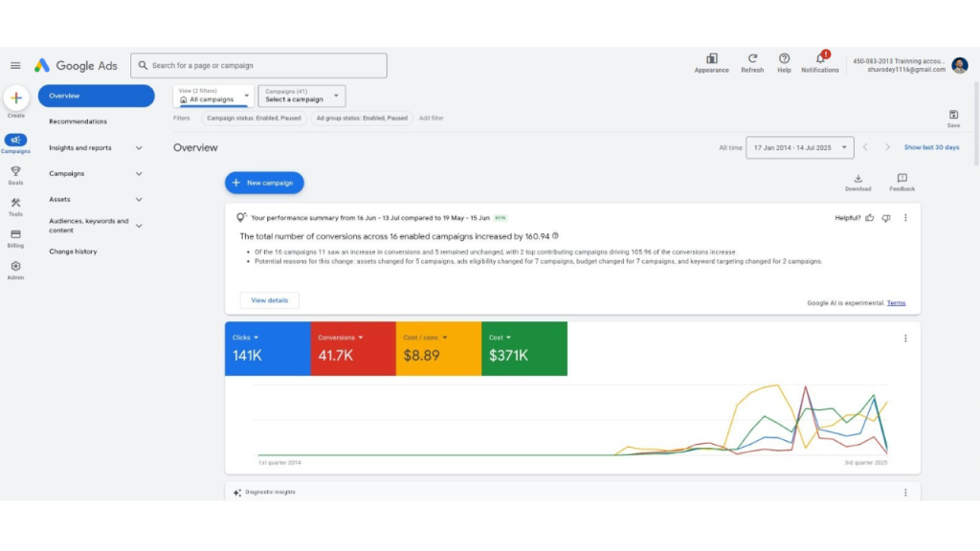Image resolution: width=980 pixels, height=551 pixels.
Task: Open the All campaigns view dropdown
Action: point(213,96)
